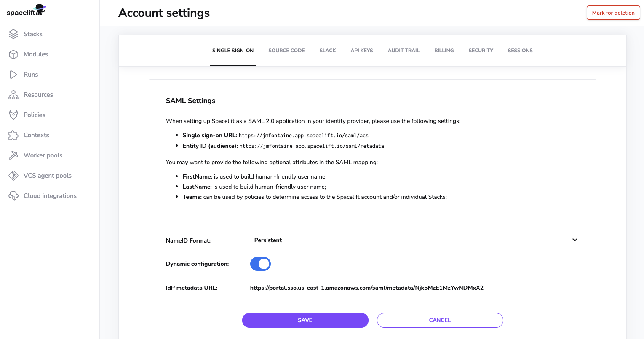Click the VCS agent pools icon
The image size is (644, 339).
coord(13,175)
